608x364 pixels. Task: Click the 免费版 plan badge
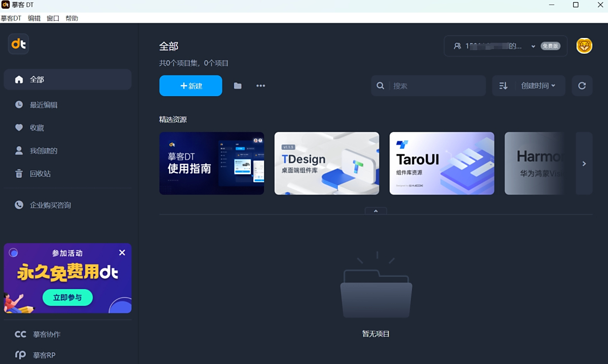pos(550,46)
